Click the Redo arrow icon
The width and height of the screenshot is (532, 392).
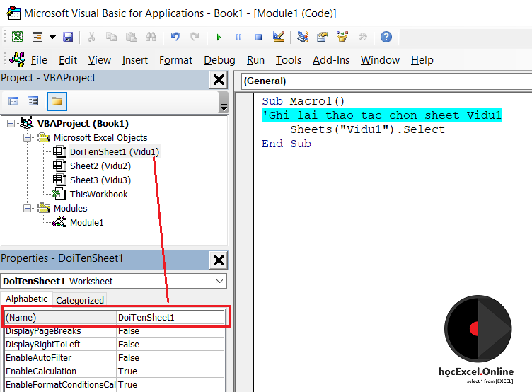(195, 37)
